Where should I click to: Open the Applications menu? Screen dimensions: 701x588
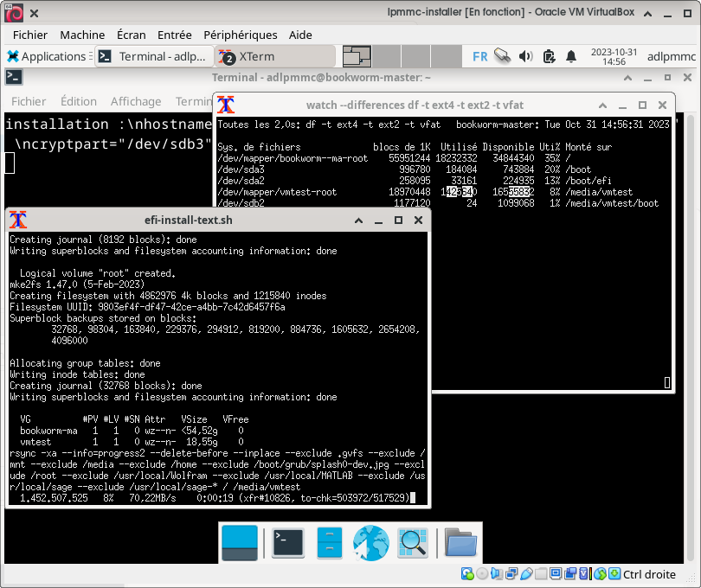(46, 56)
